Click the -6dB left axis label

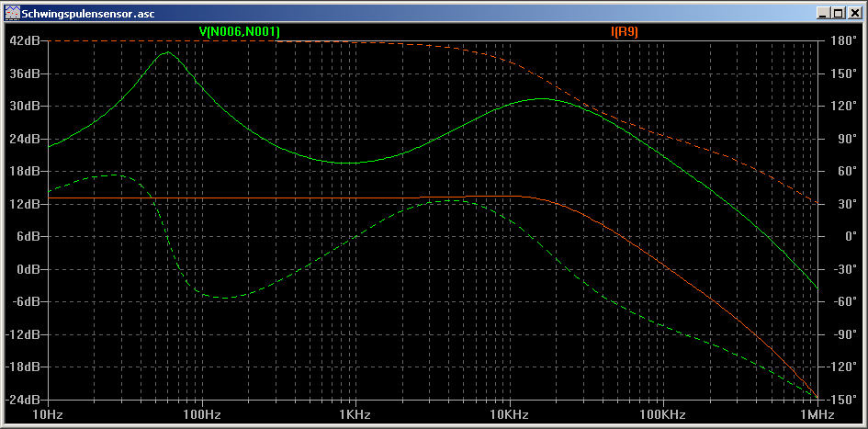tap(28, 302)
